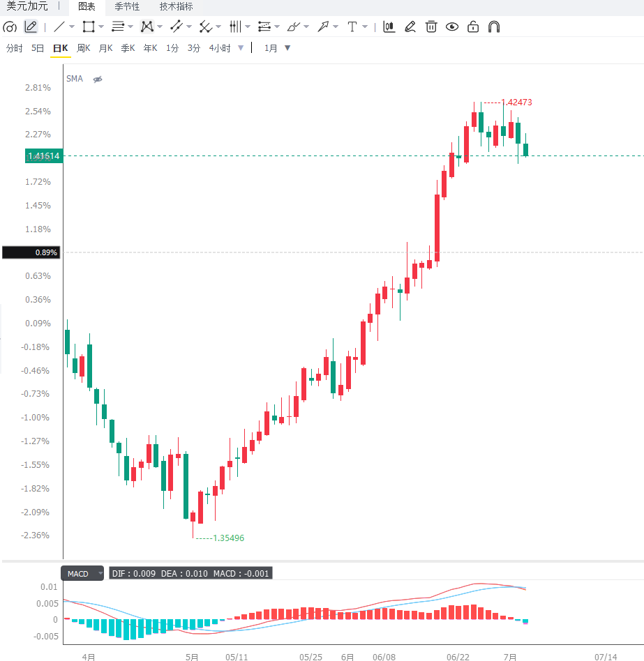Click the magnet snap icon

494,27
